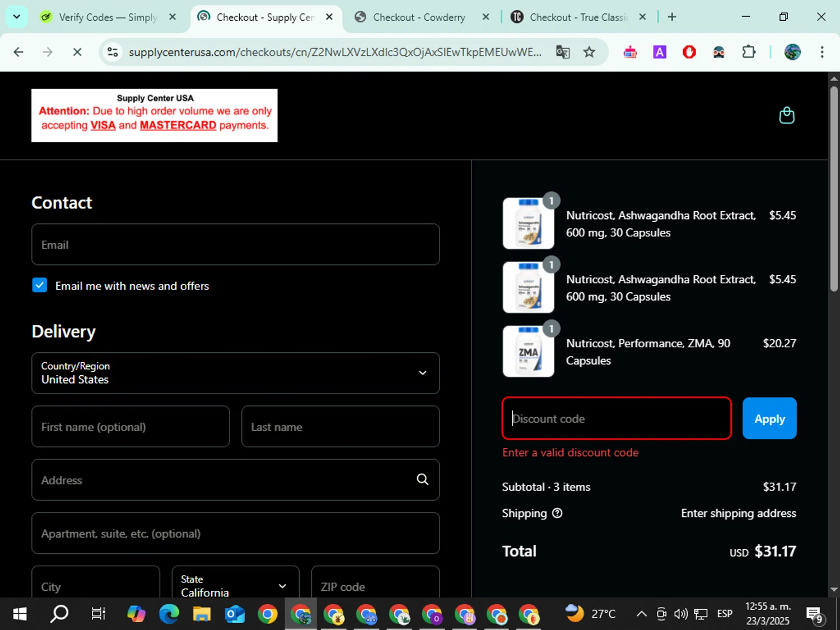This screenshot has width=840, height=630.
Task: Click the Last name field
Action: click(340, 427)
